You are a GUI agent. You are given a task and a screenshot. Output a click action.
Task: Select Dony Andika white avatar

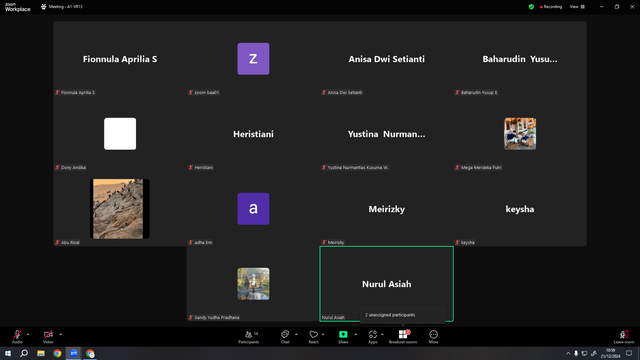pyautogui.click(x=120, y=134)
